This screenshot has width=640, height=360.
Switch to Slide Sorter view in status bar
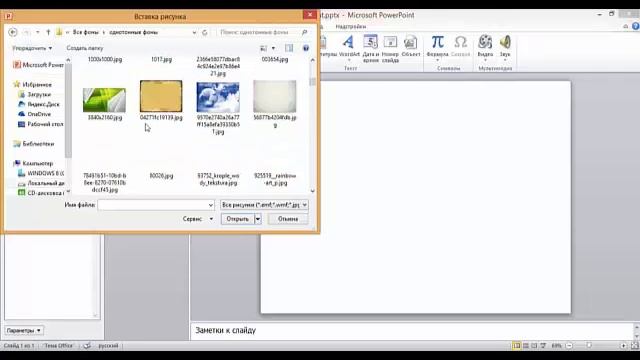tap(526, 346)
